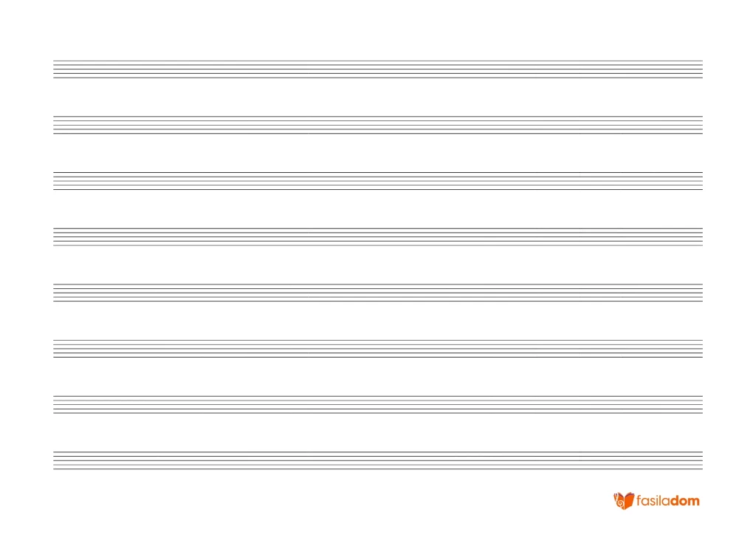
Task: Click the bold "dom" in the logo
Action: 684,501
